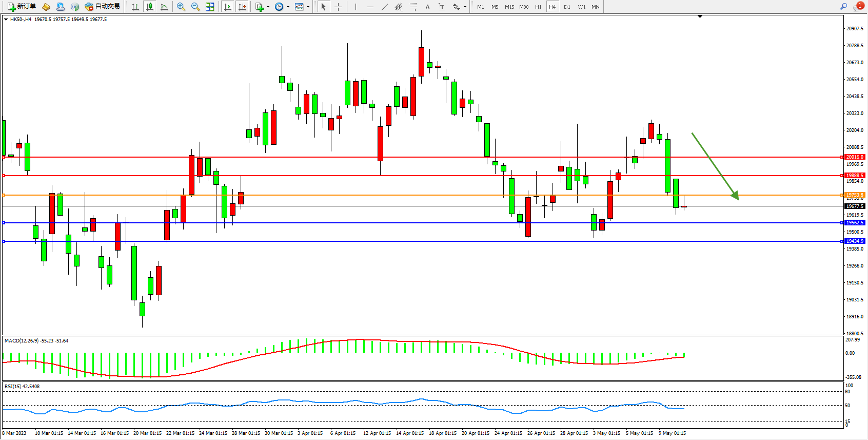Click the zoom in magnifier icon
Image resolution: width=868 pixels, height=440 pixels.
[181, 7]
